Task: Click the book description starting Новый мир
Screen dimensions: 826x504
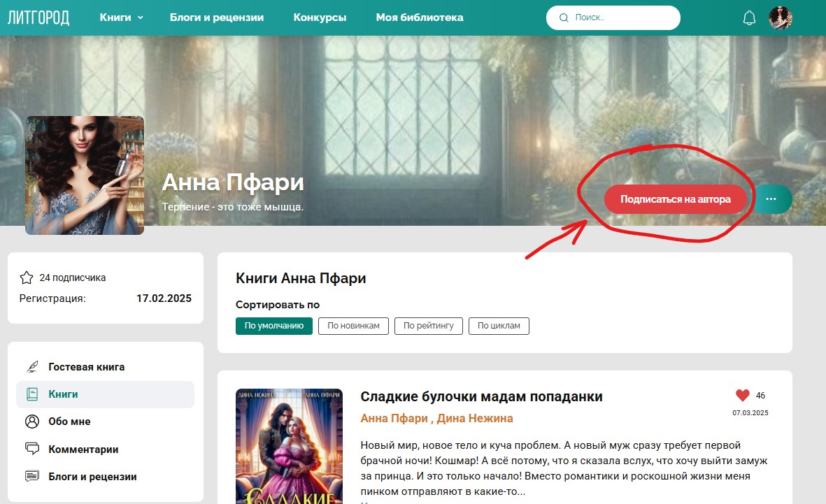Action: tap(564, 468)
